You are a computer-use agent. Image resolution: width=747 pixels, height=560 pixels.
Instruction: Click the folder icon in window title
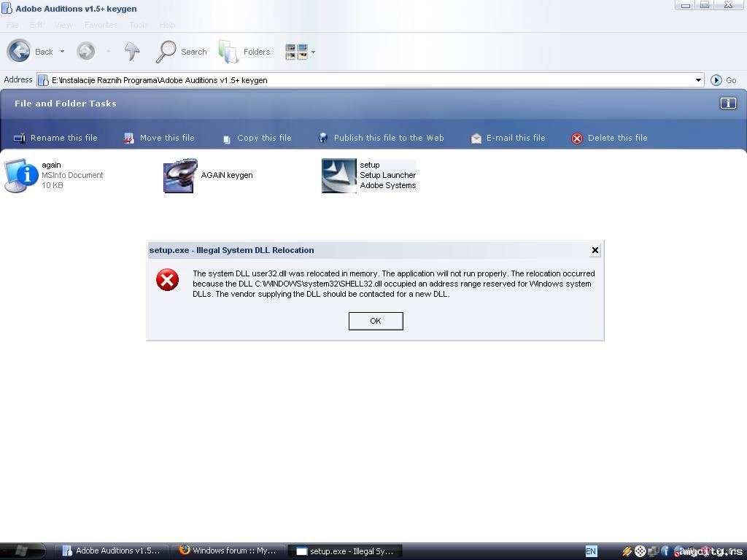point(7,8)
